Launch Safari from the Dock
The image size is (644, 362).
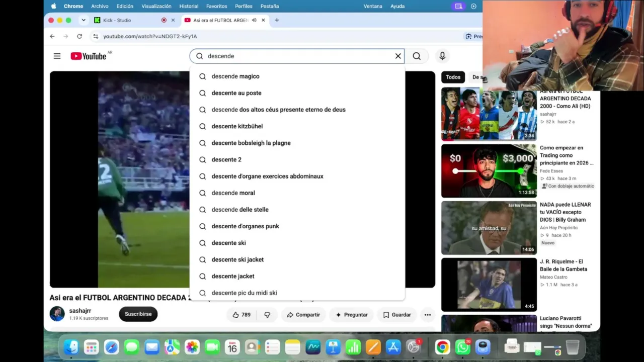click(111, 347)
